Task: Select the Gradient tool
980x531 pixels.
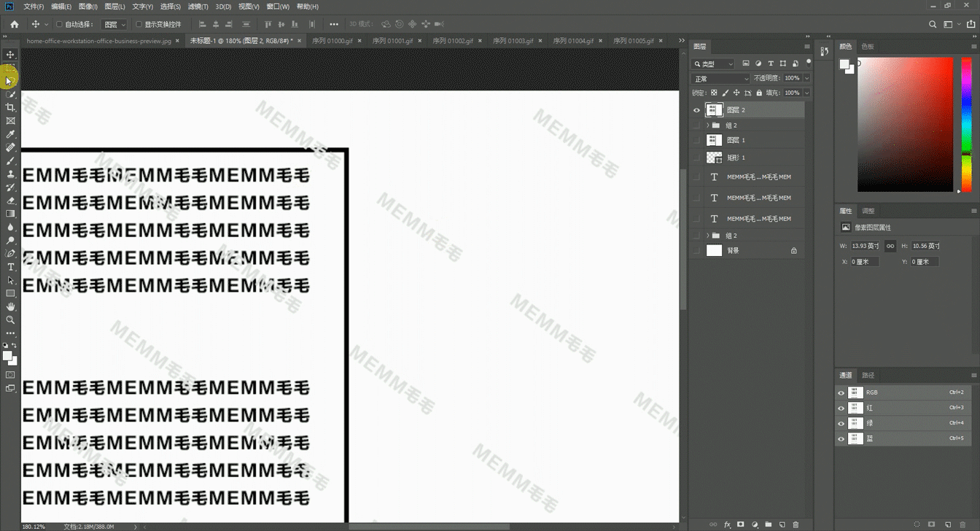Action: click(10, 214)
